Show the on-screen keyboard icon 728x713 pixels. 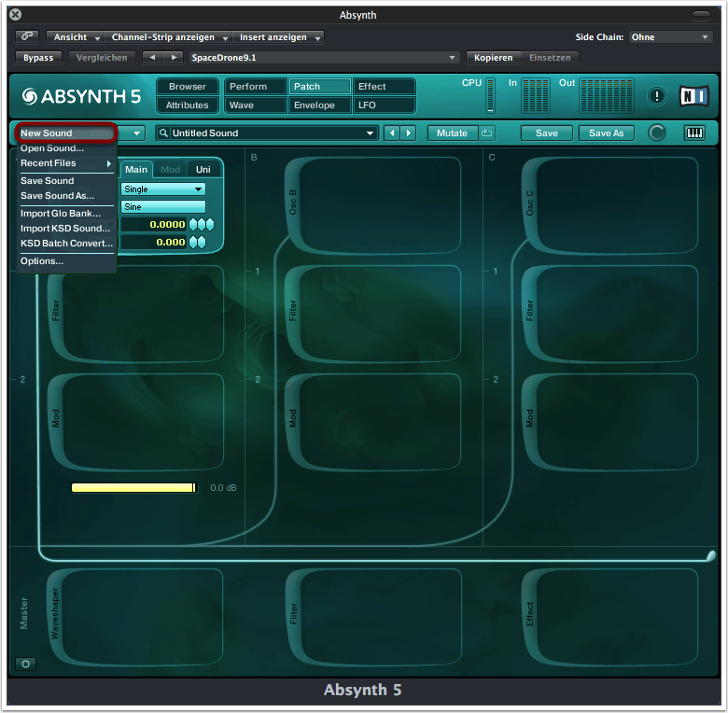click(695, 133)
